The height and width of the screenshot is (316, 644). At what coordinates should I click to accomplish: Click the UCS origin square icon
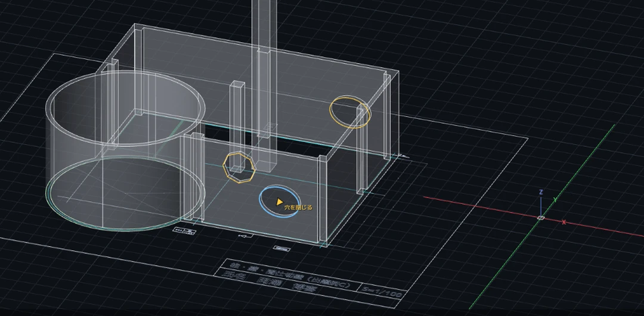click(541, 218)
